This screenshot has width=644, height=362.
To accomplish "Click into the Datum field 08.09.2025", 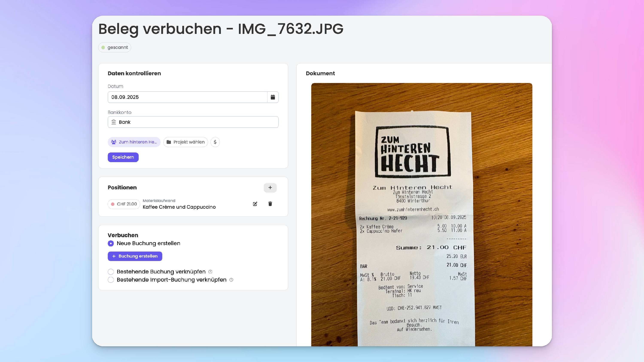I will 187,97.
